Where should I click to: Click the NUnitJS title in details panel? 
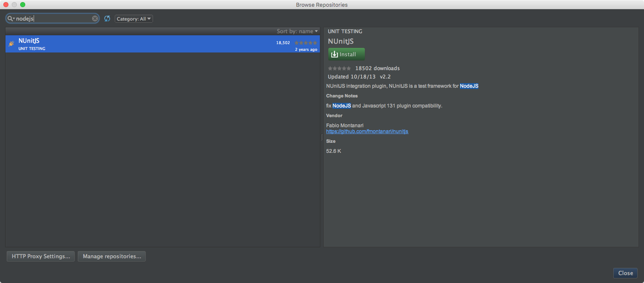341,41
